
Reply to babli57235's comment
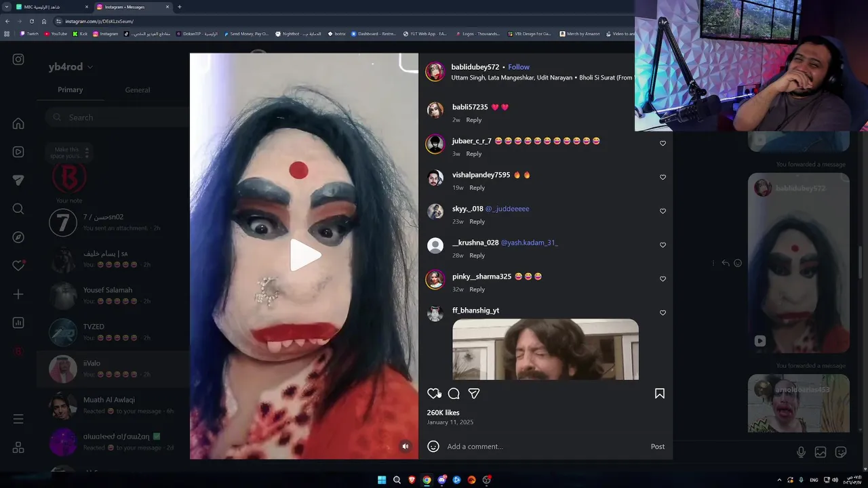click(474, 120)
